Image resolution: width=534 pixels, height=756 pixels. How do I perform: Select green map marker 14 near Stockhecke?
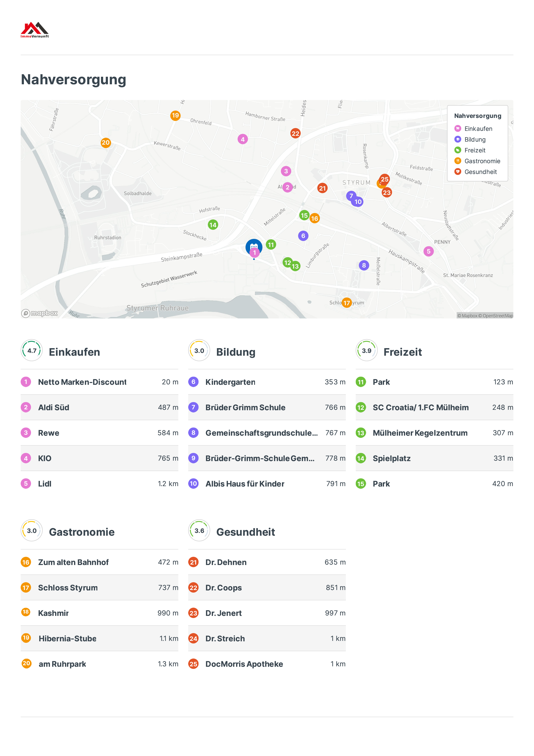pos(213,225)
